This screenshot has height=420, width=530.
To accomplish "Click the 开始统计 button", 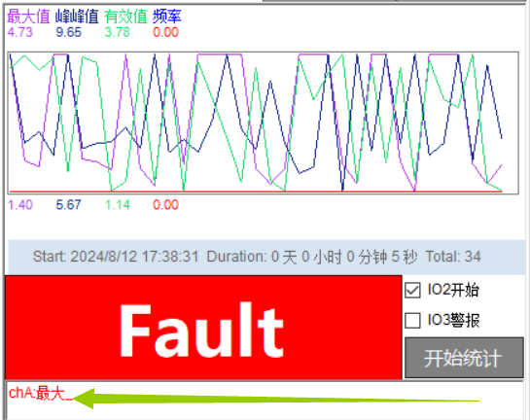I will point(464,358).
